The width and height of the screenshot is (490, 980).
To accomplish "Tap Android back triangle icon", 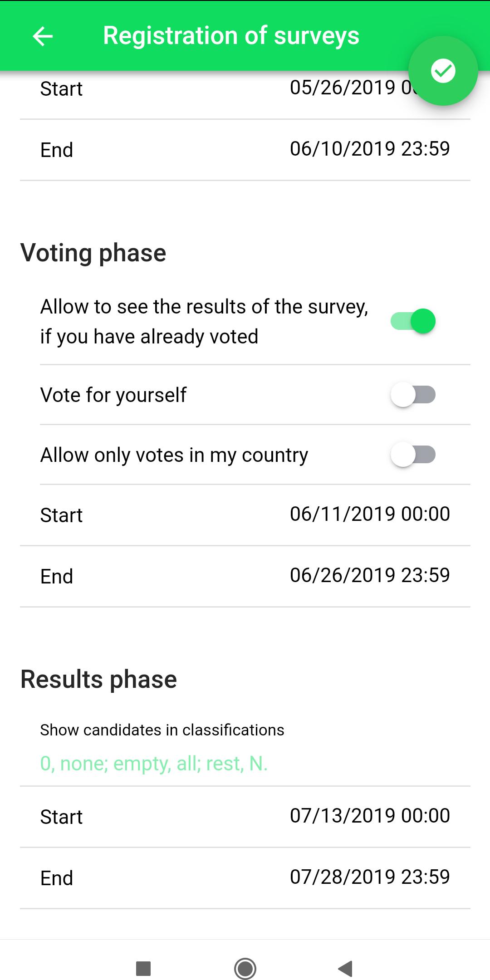I will click(346, 968).
